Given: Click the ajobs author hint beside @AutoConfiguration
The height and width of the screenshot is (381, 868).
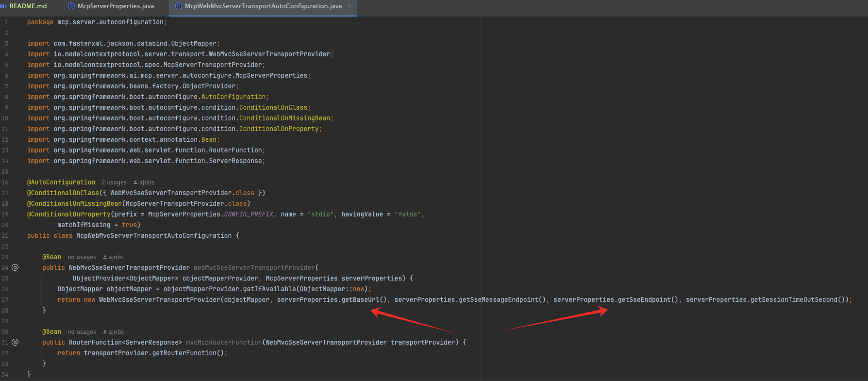Looking at the screenshot, I should (x=144, y=182).
